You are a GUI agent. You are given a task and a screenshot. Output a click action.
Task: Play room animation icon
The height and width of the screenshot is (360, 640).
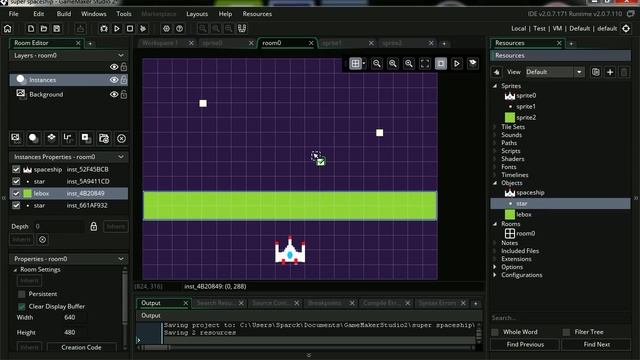coord(457,63)
